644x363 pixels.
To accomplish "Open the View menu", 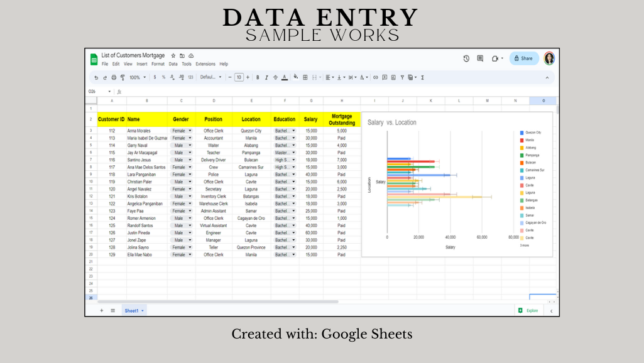I will [128, 64].
